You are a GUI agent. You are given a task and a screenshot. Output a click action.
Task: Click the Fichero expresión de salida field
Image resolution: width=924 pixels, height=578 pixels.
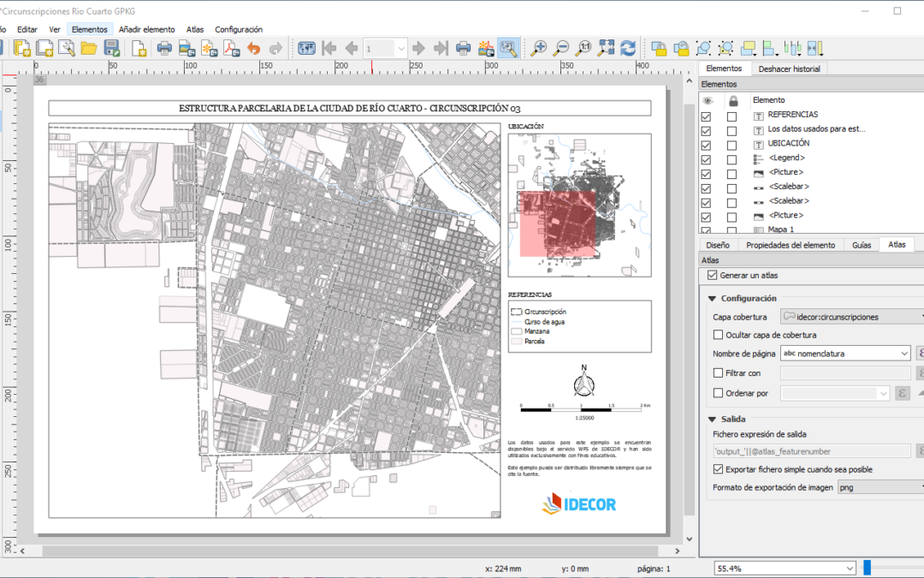pyautogui.click(x=812, y=451)
